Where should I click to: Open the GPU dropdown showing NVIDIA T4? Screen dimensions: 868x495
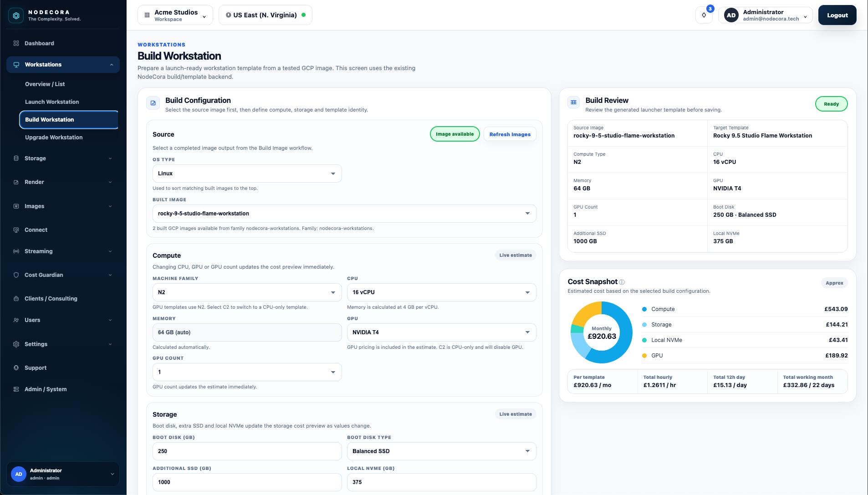tap(442, 332)
